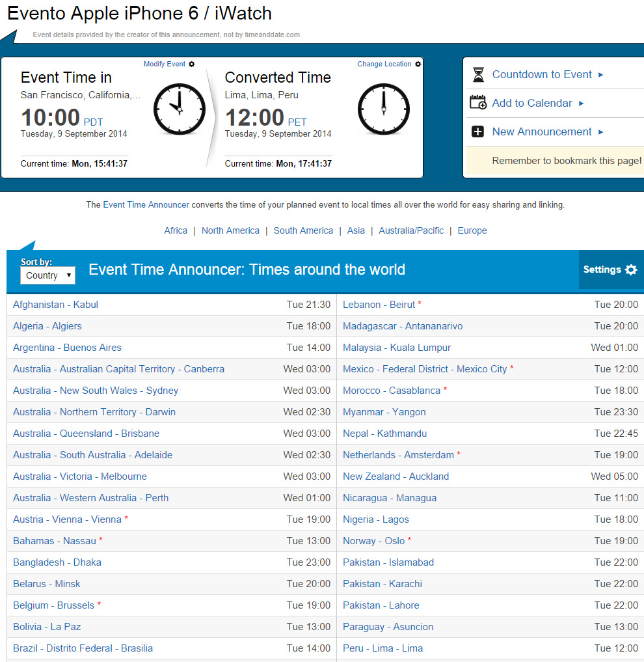Screen dimensions: 644x662
Task: Click the Lima analog clock showing 12:00
Action: coord(383,109)
